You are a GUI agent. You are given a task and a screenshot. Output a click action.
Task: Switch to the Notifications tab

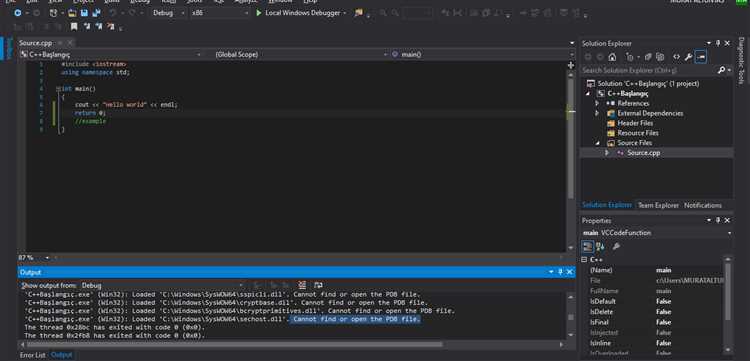703,205
